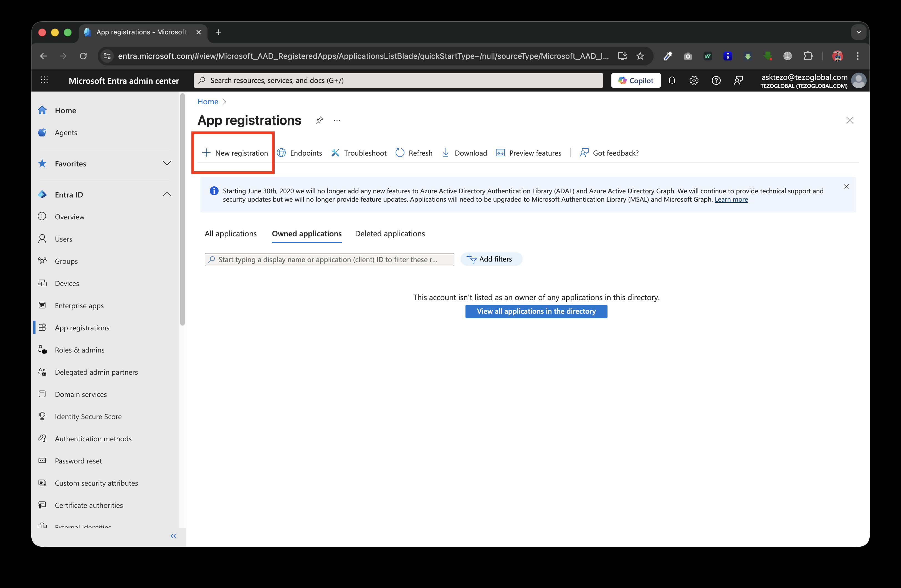Switch to the Deleted applications tab

point(389,234)
